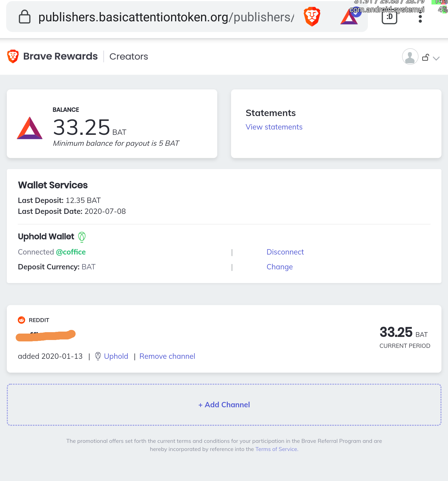
Task: Select the 33.25 BAT current period amount
Action: (x=403, y=332)
